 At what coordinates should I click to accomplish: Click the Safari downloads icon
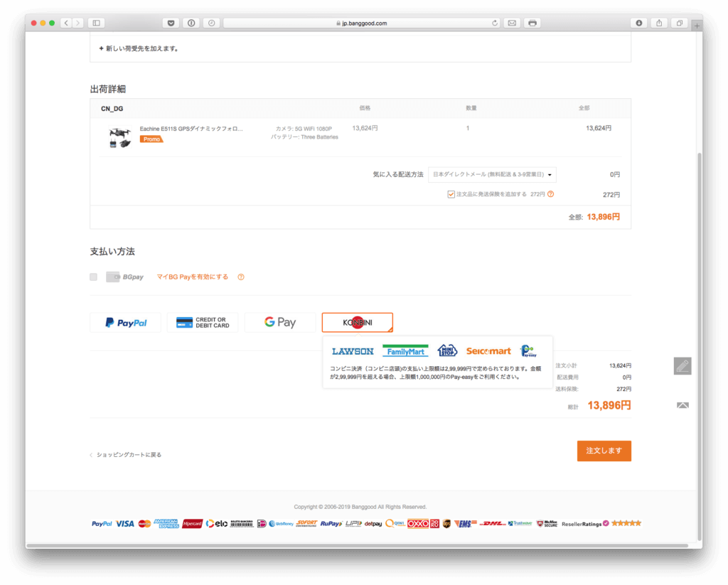638,23
